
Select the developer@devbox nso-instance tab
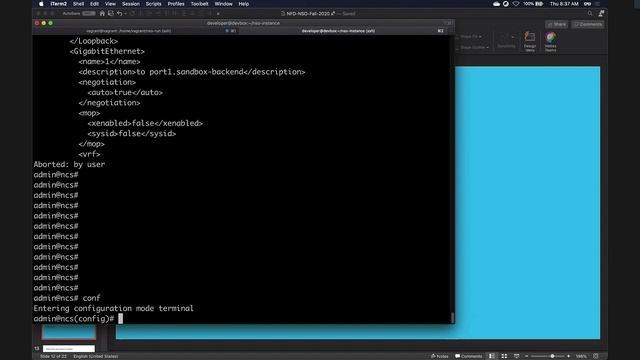(343, 31)
